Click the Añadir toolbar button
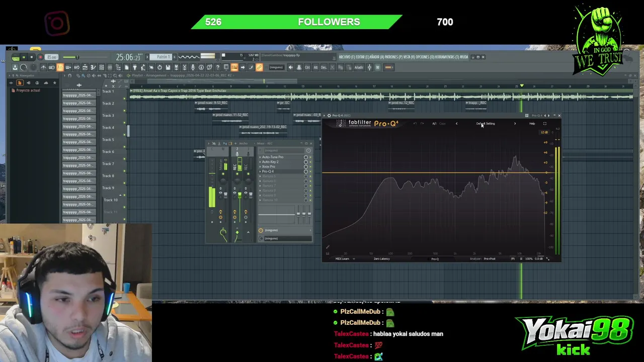 (x=359, y=67)
